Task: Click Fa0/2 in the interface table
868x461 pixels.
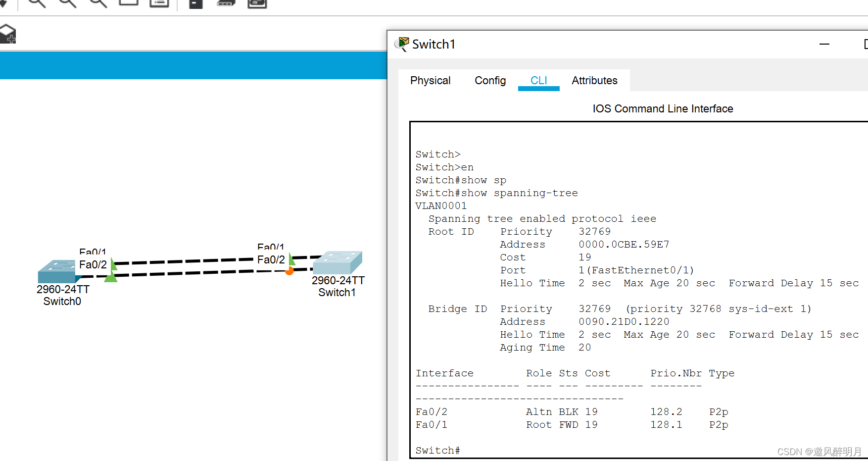Action: [x=432, y=412]
